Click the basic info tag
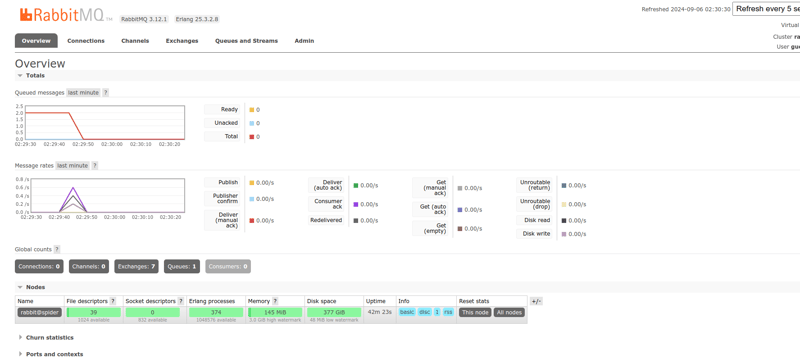This screenshot has height=363, width=800. 407,312
